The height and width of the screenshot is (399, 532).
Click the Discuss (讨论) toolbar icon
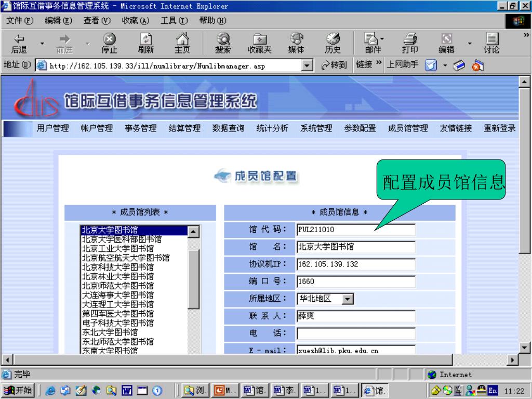pyautogui.click(x=491, y=44)
